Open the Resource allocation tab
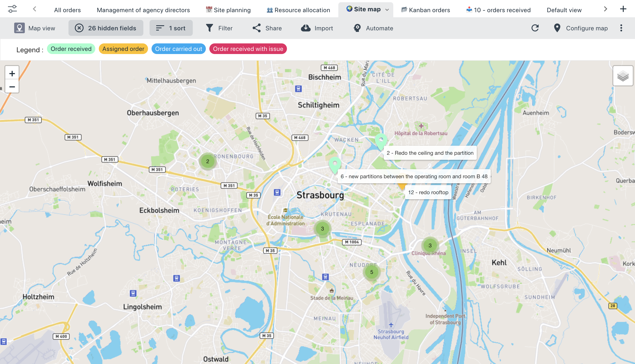This screenshot has height=364, width=635. [298, 10]
